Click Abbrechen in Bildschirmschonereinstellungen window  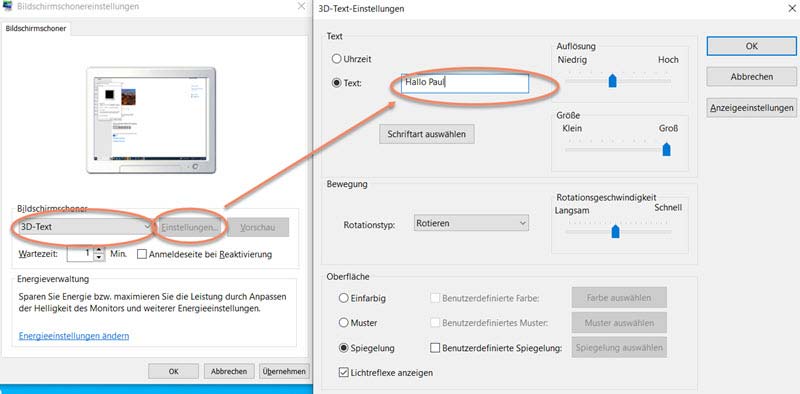229,372
